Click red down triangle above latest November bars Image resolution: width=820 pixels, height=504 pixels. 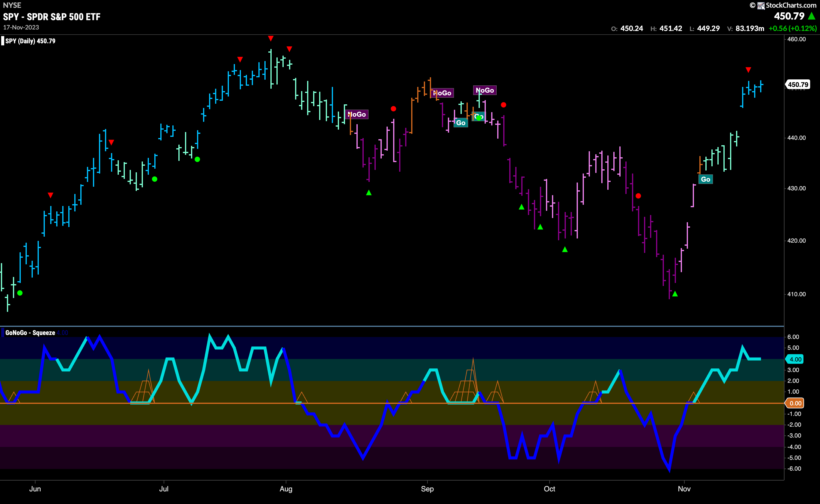pos(748,70)
